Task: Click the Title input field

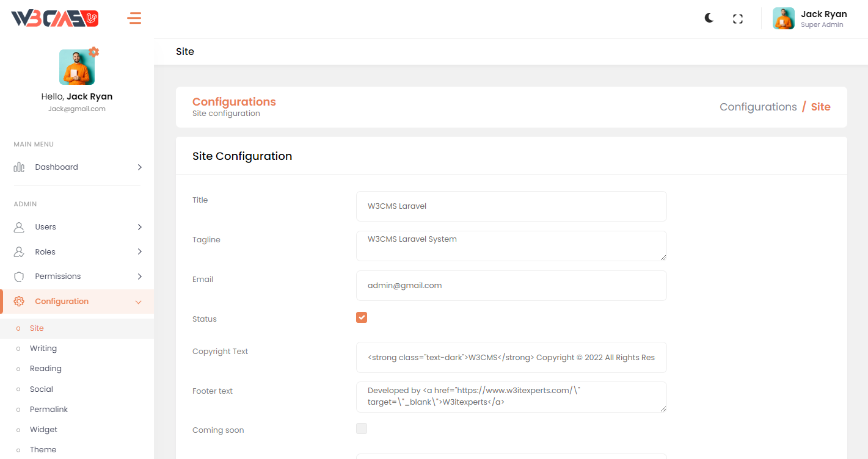Action: (511, 206)
